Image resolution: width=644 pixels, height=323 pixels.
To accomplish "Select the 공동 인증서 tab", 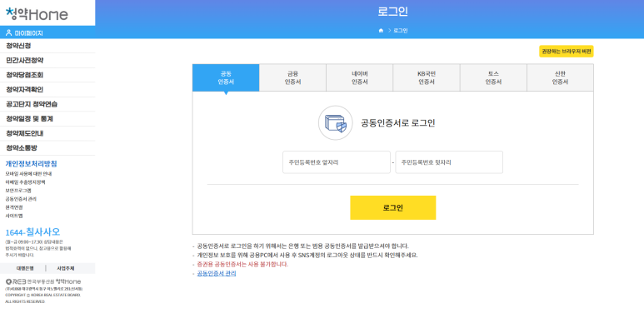I will pos(226,77).
